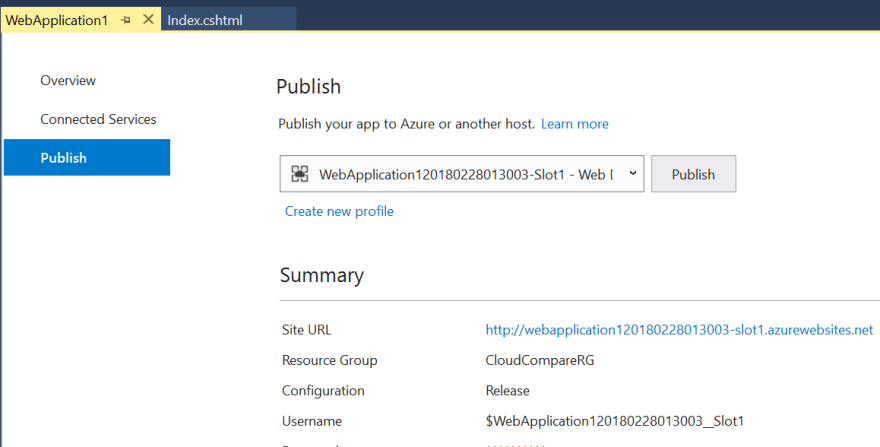Screen dimensions: 880x447
Task: Click the Configuration label
Action: click(x=323, y=390)
